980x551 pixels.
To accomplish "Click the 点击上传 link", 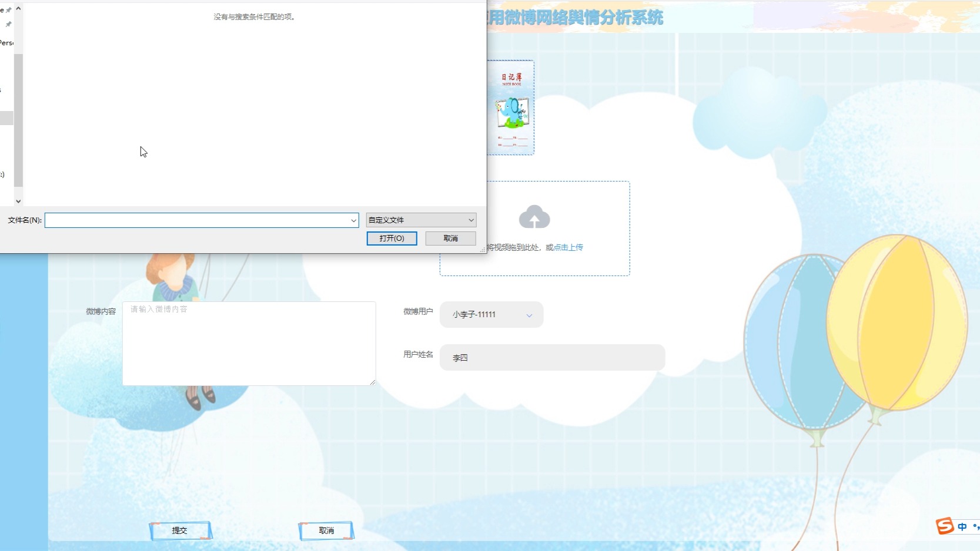I will [x=568, y=247].
